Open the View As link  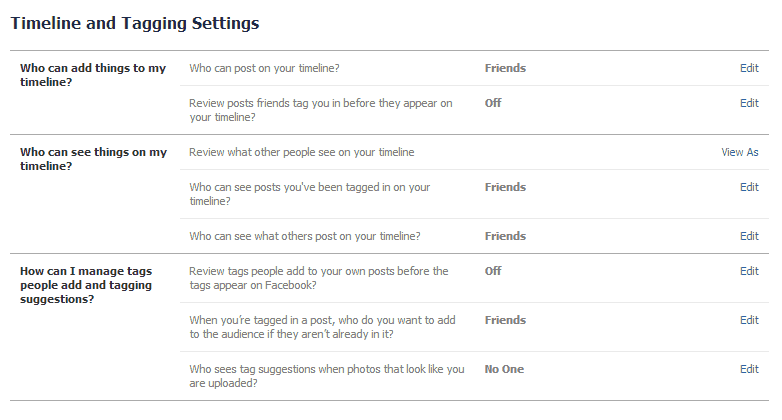coord(739,152)
